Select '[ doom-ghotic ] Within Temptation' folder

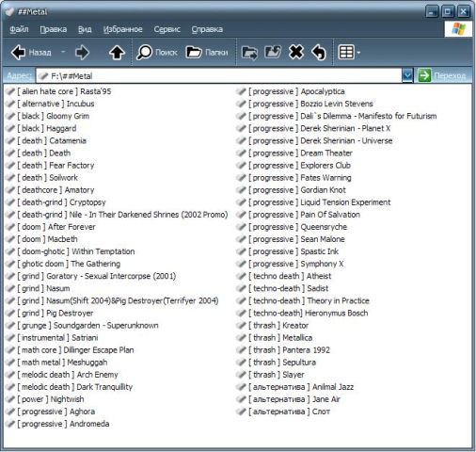76,251
